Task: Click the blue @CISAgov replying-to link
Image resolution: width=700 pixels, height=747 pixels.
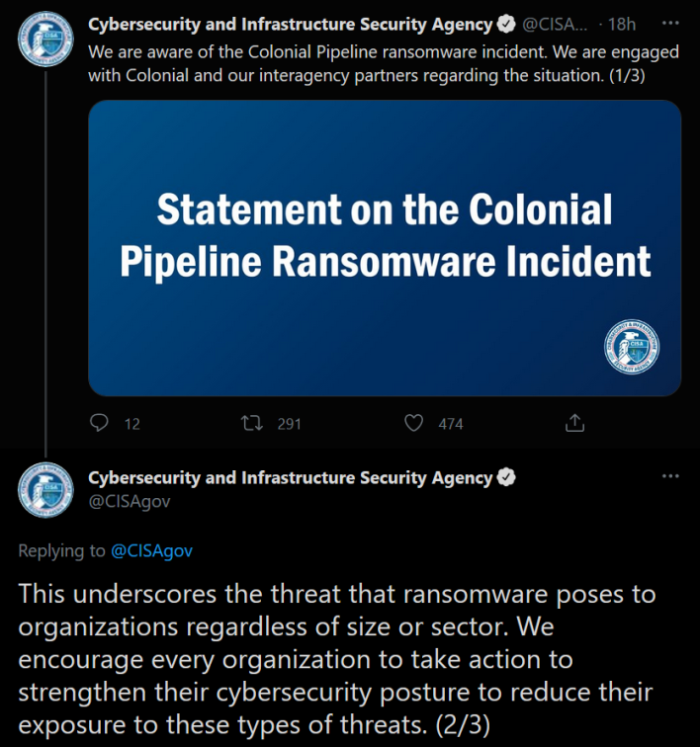Action: pyautogui.click(x=151, y=550)
